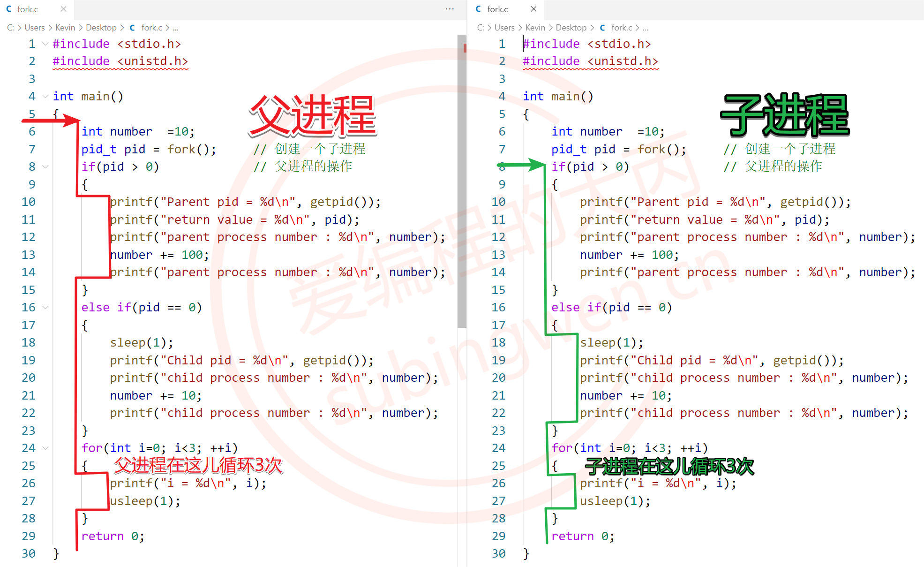Click '#include <unistd.h>' in right editor
This screenshot has width=924, height=567.
(x=591, y=61)
